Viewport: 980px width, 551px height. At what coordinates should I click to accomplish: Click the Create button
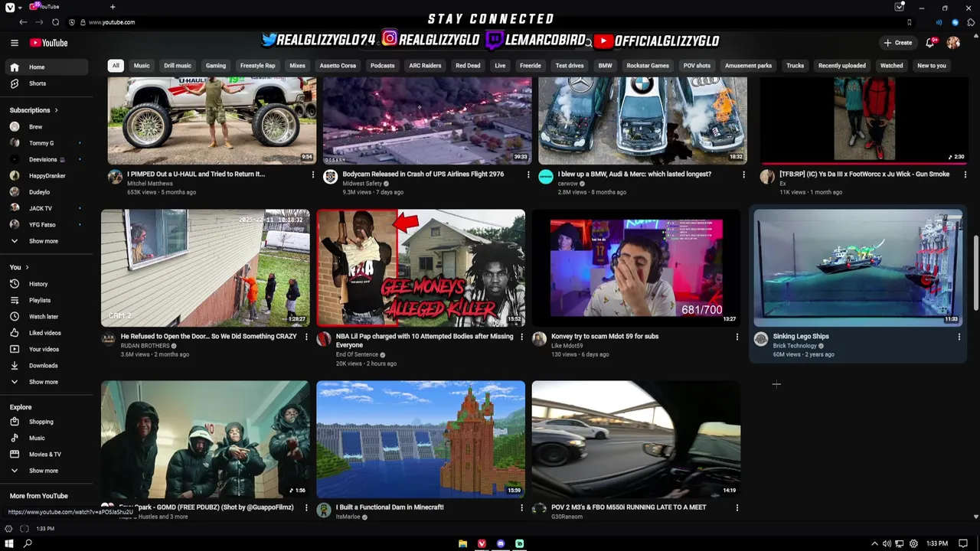(x=897, y=43)
